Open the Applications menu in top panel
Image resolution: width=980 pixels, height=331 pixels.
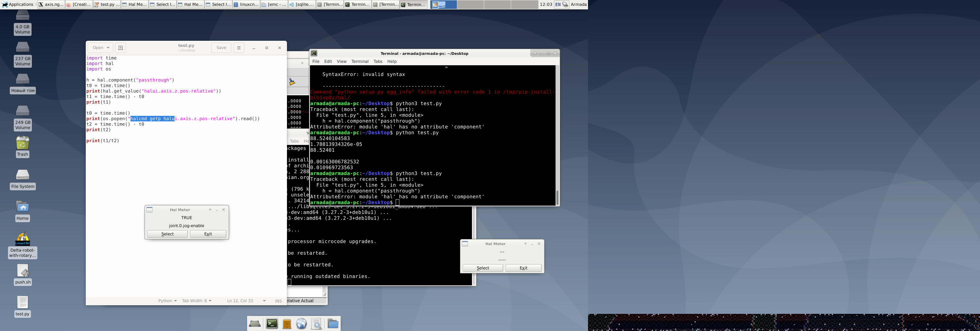point(18,5)
